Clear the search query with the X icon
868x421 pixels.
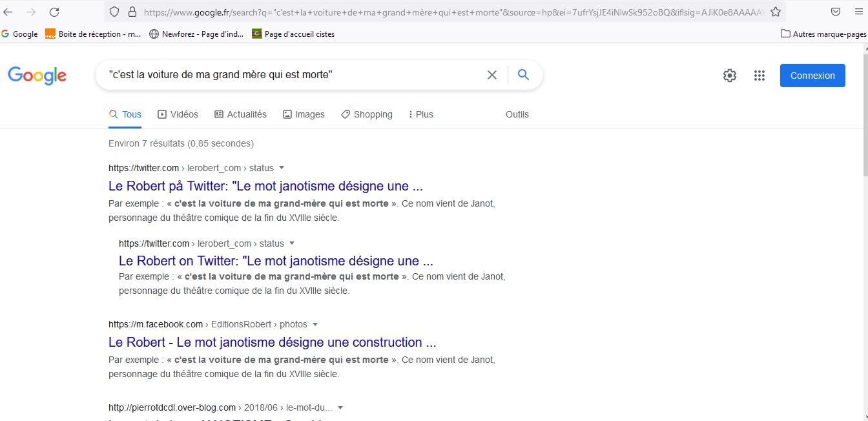pos(492,75)
